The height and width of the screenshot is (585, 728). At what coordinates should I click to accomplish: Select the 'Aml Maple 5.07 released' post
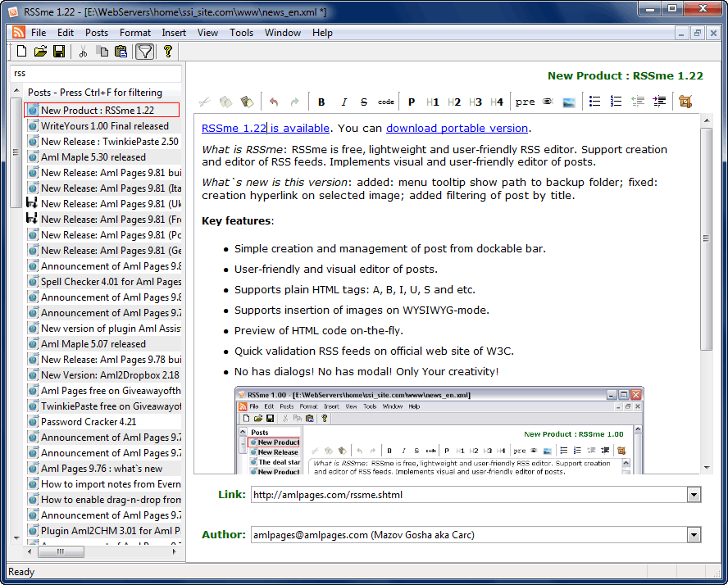[103, 344]
